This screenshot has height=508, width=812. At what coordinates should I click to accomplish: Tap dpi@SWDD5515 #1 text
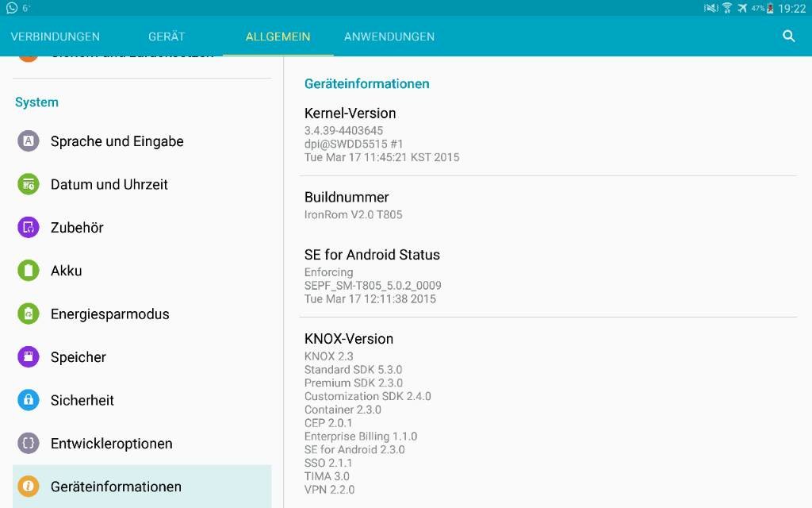click(x=354, y=144)
